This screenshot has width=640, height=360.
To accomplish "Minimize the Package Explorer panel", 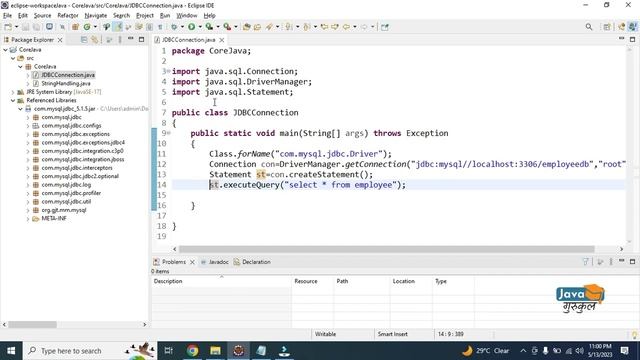I will [131, 39].
